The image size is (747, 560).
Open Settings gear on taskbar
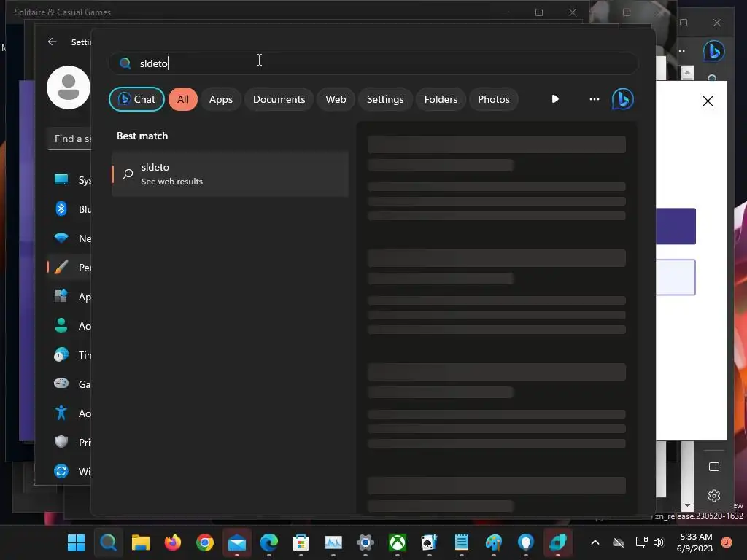point(365,542)
